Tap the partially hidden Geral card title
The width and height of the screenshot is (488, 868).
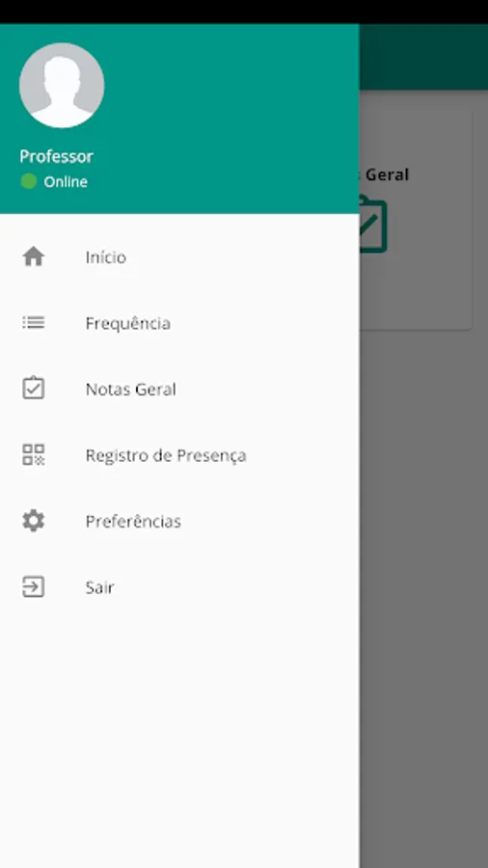click(385, 175)
